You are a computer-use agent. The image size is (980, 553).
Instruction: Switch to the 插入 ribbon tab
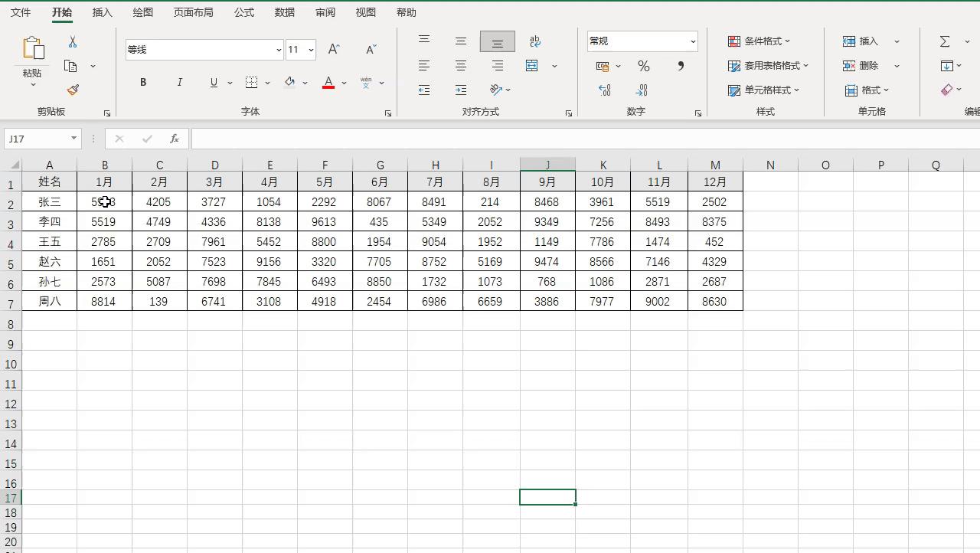(x=102, y=12)
